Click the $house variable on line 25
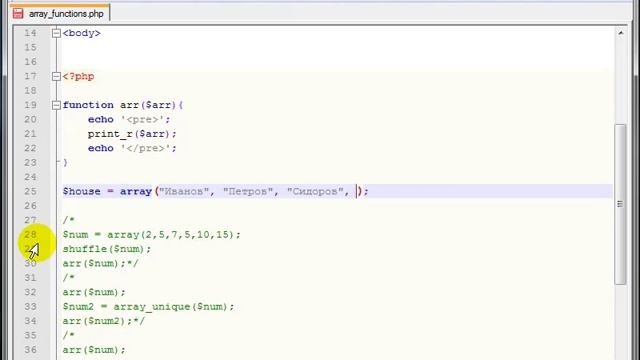The height and width of the screenshot is (360, 640). click(x=82, y=191)
